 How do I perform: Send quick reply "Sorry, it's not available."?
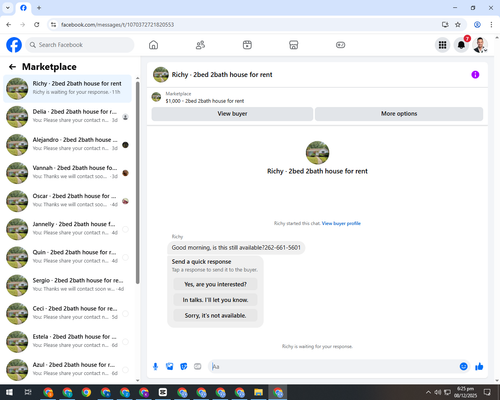[215, 315]
